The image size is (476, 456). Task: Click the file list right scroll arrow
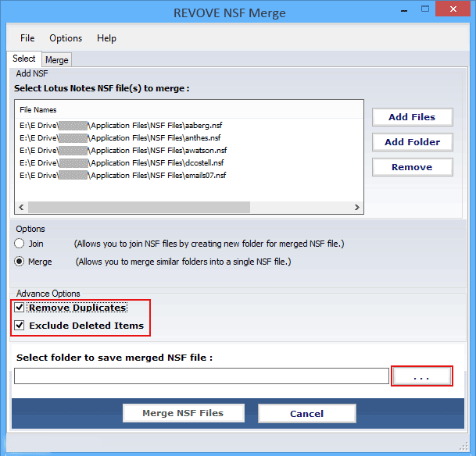(357, 208)
